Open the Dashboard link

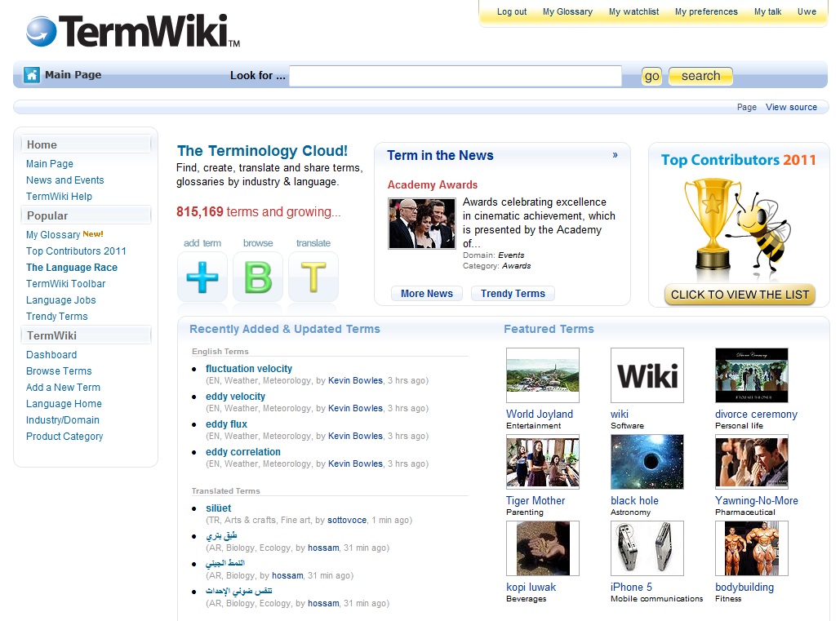coord(51,355)
